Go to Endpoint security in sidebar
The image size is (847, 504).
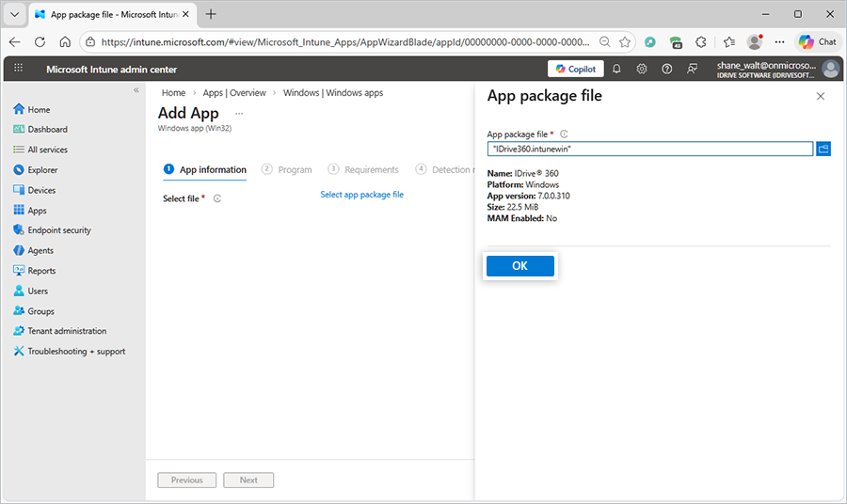click(x=58, y=230)
